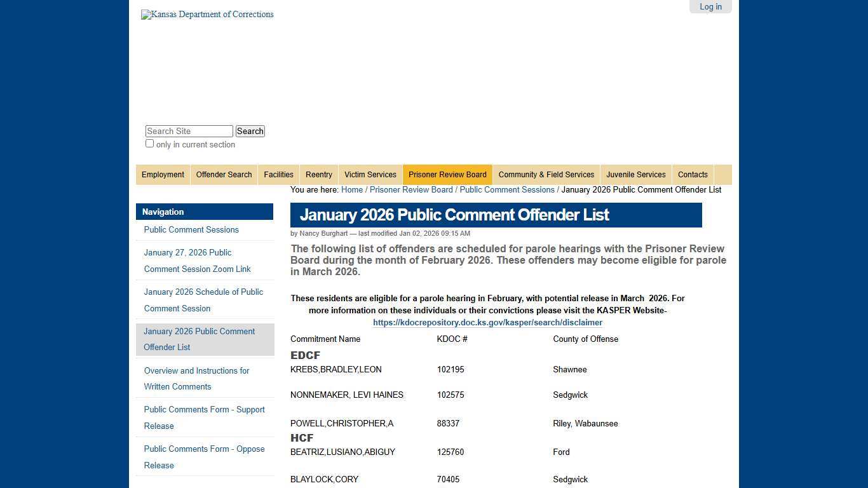Enable the "only in current section" checkbox
Screen dimensions: 868x488
pyautogui.click(x=149, y=144)
